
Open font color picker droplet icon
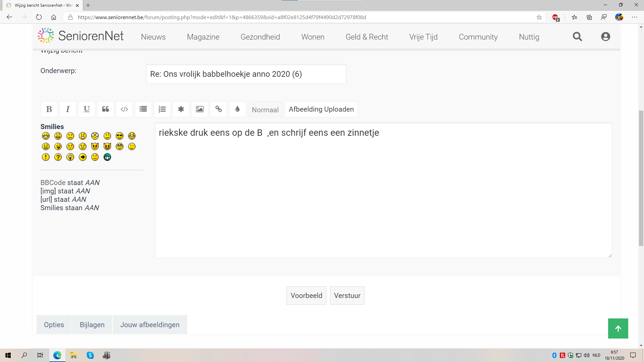tap(237, 109)
